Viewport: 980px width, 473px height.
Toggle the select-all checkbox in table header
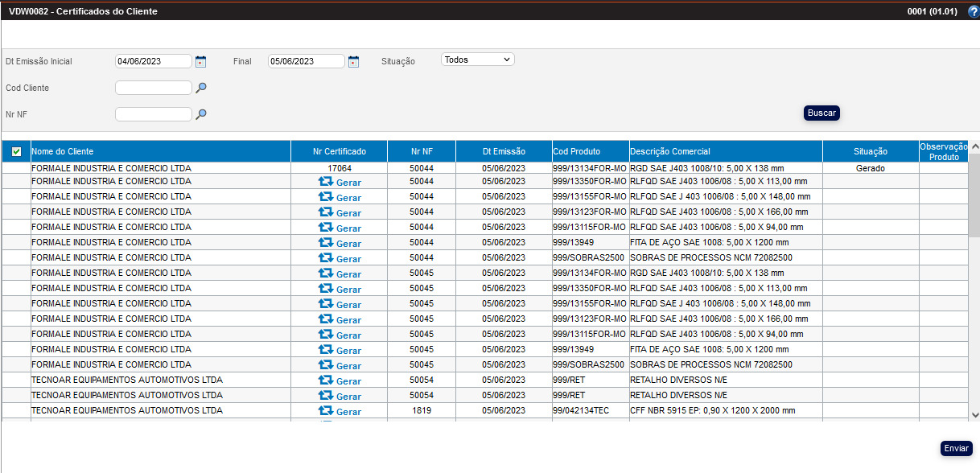click(16, 151)
